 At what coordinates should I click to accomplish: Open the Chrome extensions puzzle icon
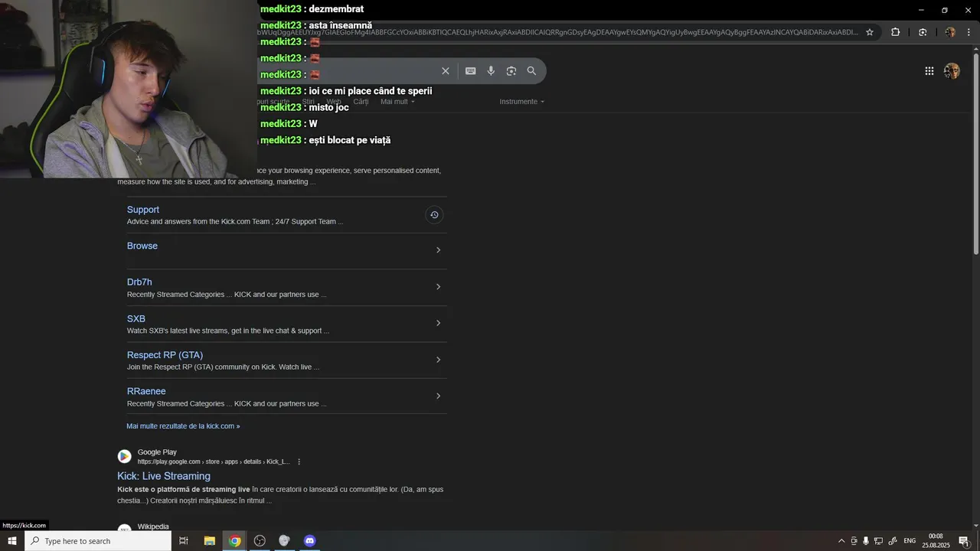(x=896, y=32)
